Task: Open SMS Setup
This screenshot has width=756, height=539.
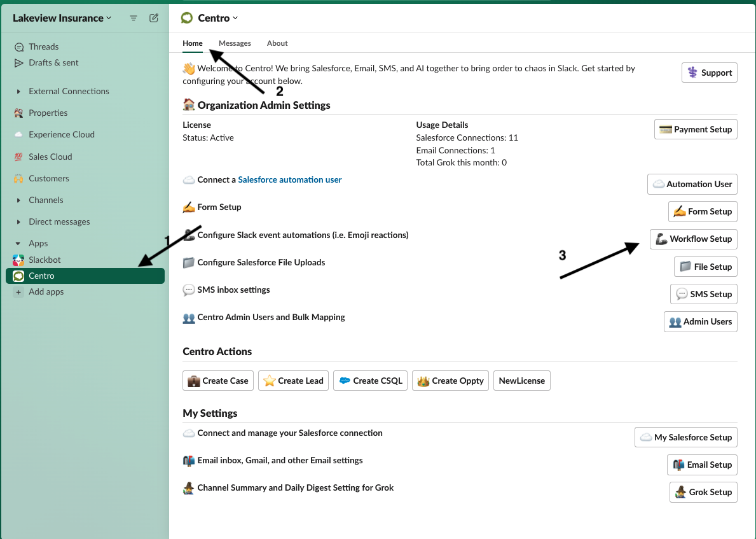Action: [x=703, y=295]
